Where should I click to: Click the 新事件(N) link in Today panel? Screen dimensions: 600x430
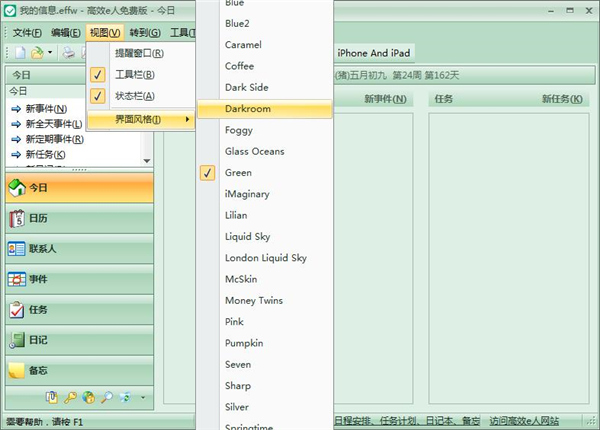(46, 109)
